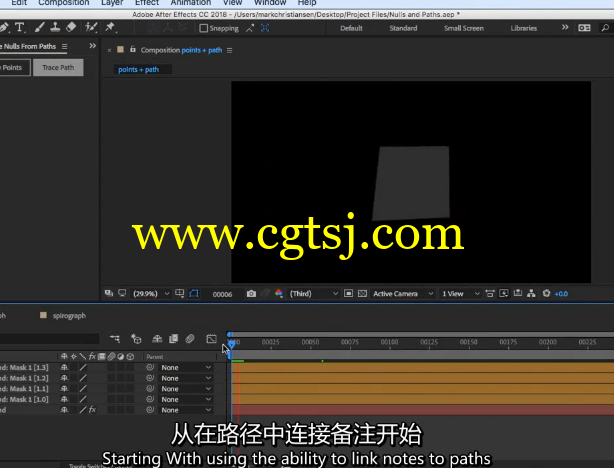Reset exposure with the aperture icon
Image resolution: width=614 pixels, height=468 pixels.
point(546,293)
